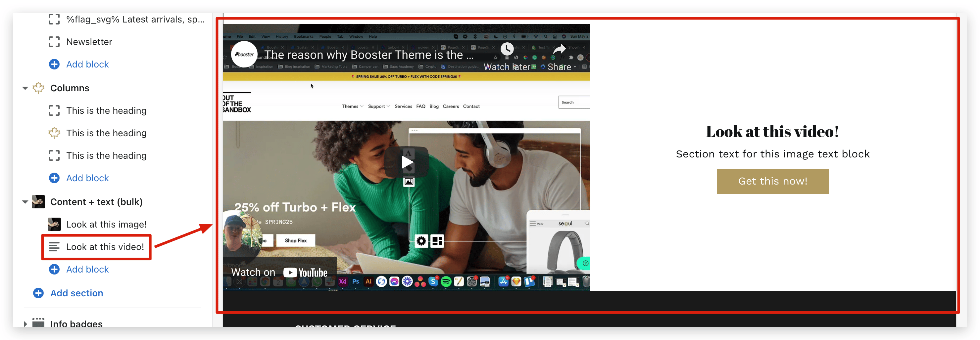
Task: Click the Newsletter block bracket icon
Action: (x=54, y=42)
